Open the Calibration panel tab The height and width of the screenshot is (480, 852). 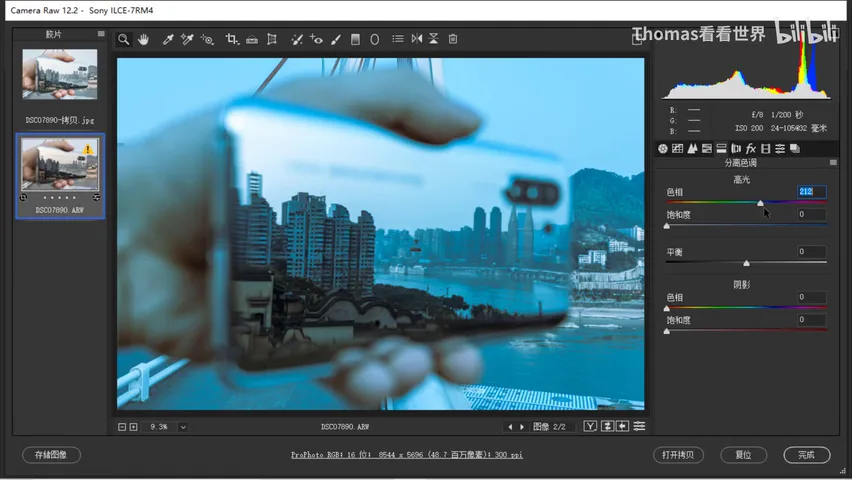point(766,148)
